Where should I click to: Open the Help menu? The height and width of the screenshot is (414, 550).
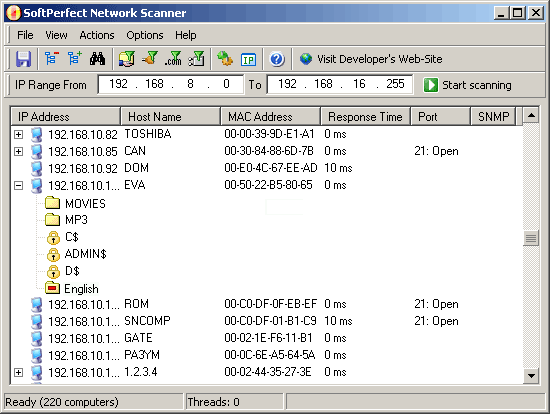(186, 35)
